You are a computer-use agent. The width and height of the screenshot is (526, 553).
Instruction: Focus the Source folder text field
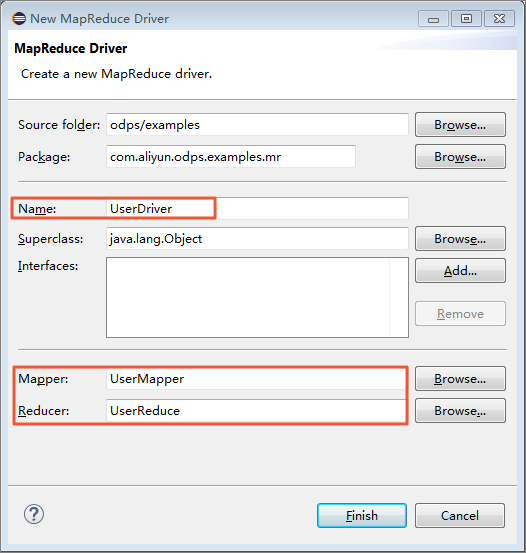[x=257, y=124]
